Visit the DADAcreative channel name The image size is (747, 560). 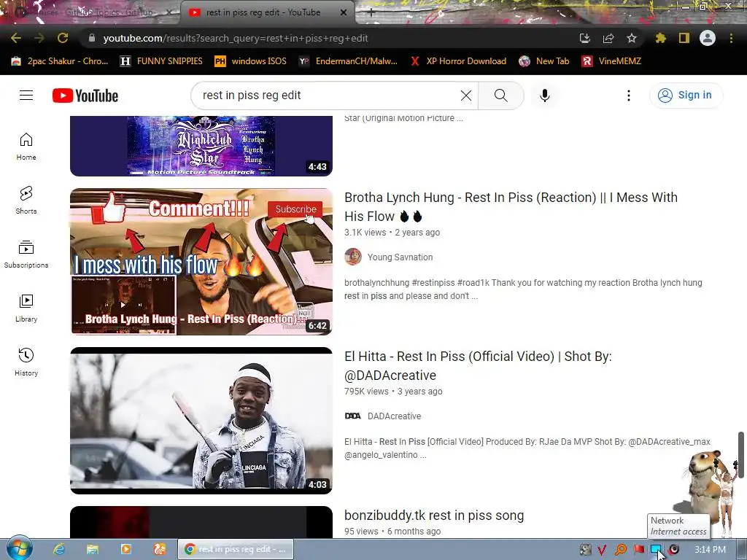(x=394, y=416)
